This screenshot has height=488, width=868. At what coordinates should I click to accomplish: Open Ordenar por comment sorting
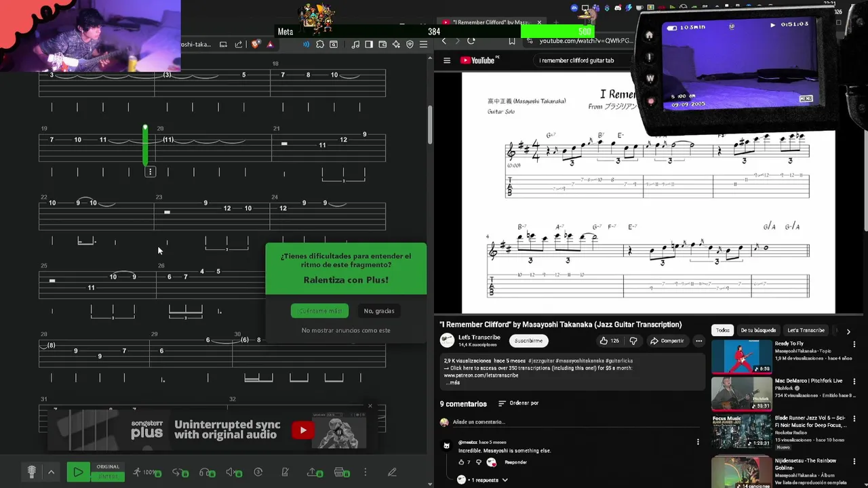519,403
